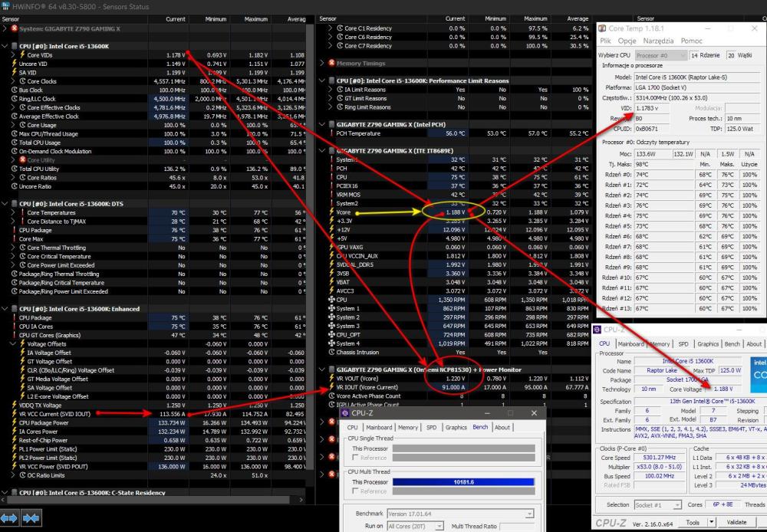Enable the Reference checkbox under CPU Single Thread

(x=354, y=458)
